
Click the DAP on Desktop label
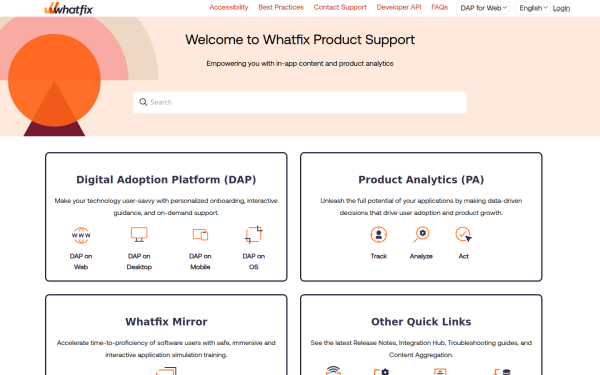[x=139, y=261]
